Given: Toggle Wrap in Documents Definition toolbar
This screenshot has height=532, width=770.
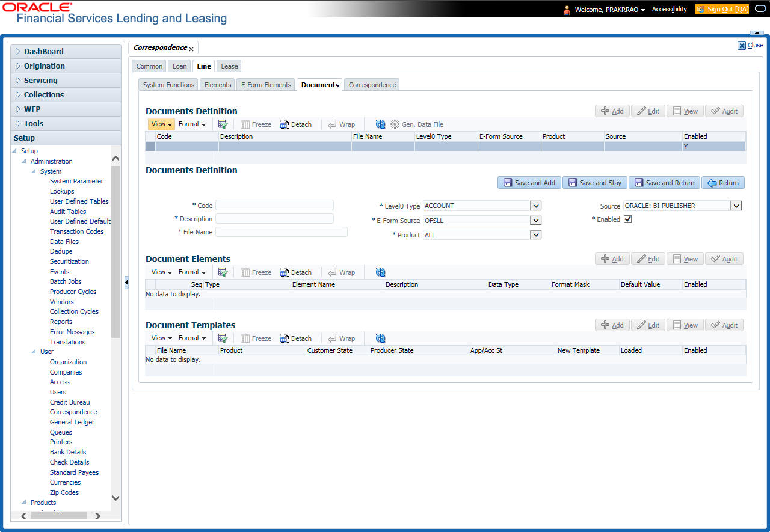Looking at the screenshot, I should pyautogui.click(x=341, y=124).
